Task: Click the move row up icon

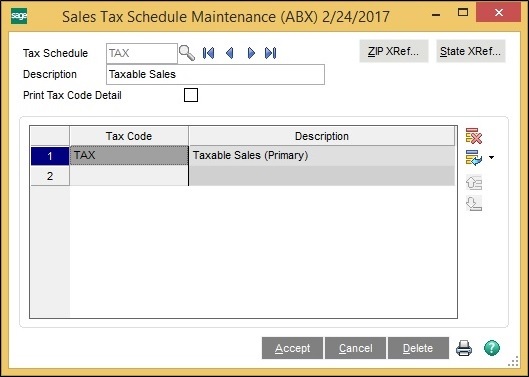Action: pyautogui.click(x=474, y=183)
